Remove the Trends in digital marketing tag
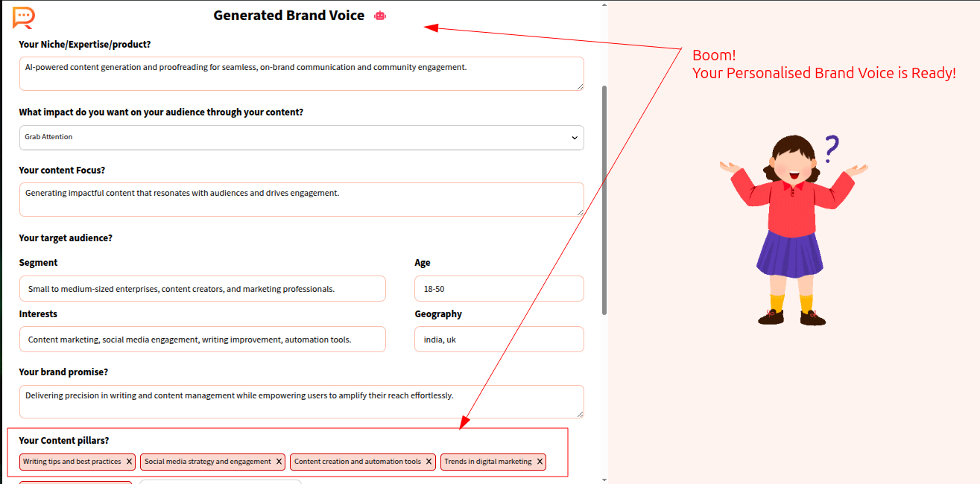980x484 pixels. (x=540, y=462)
